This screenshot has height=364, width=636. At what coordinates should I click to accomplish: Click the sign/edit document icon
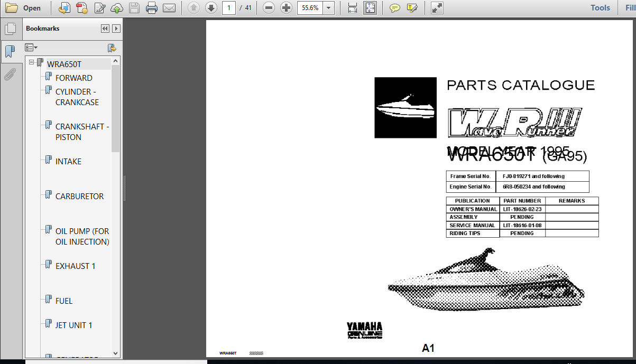pyautogui.click(x=99, y=8)
